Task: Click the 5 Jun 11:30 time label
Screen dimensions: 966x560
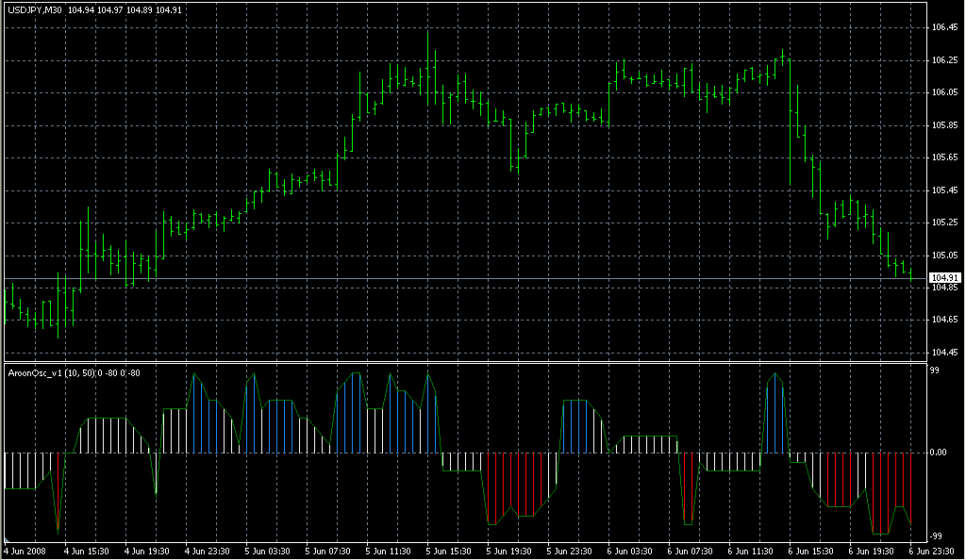Action: tap(388, 552)
